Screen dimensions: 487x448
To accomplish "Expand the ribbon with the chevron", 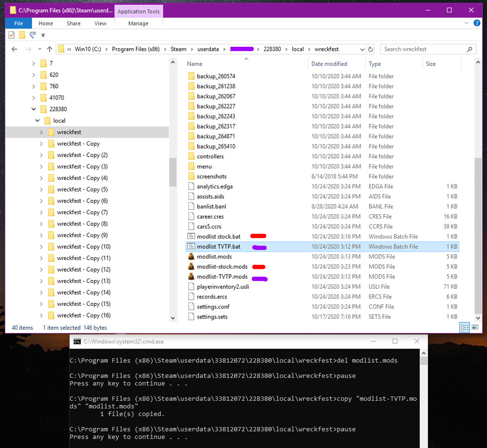I will (x=466, y=23).
